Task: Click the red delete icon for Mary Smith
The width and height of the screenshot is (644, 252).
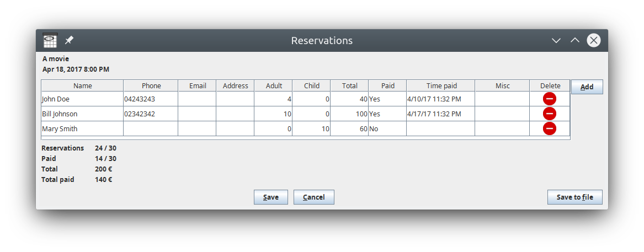Action: (x=550, y=128)
